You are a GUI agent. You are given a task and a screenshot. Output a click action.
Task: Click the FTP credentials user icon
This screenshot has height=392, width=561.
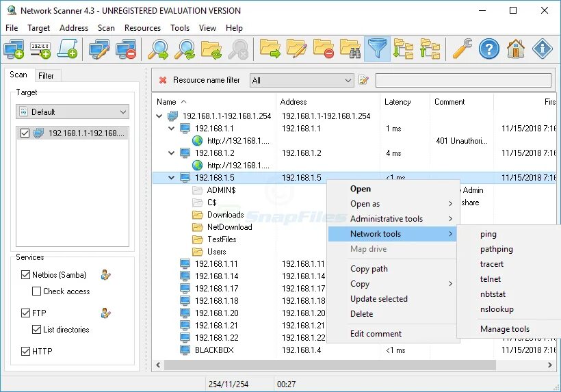tap(105, 313)
